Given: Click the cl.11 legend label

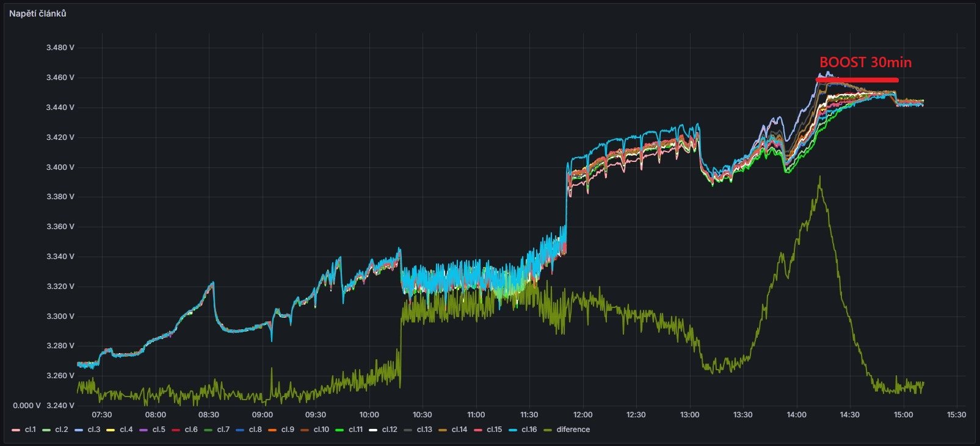Looking at the screenshot, I should click(355, 430).
